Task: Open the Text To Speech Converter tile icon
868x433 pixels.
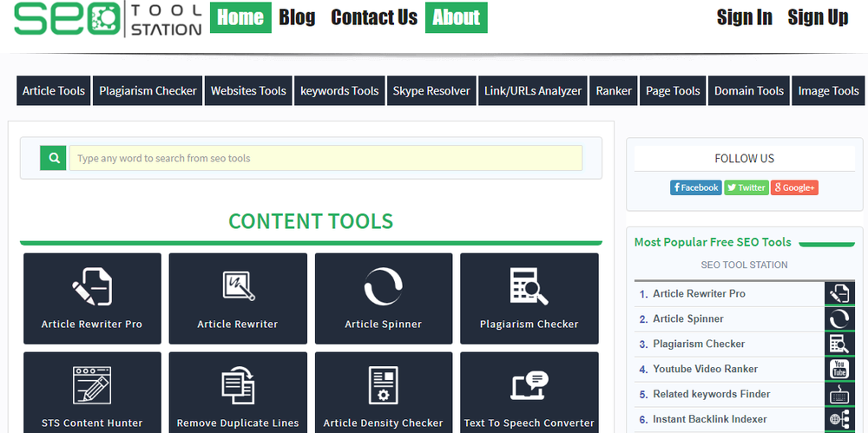Action: click(529, 385)
